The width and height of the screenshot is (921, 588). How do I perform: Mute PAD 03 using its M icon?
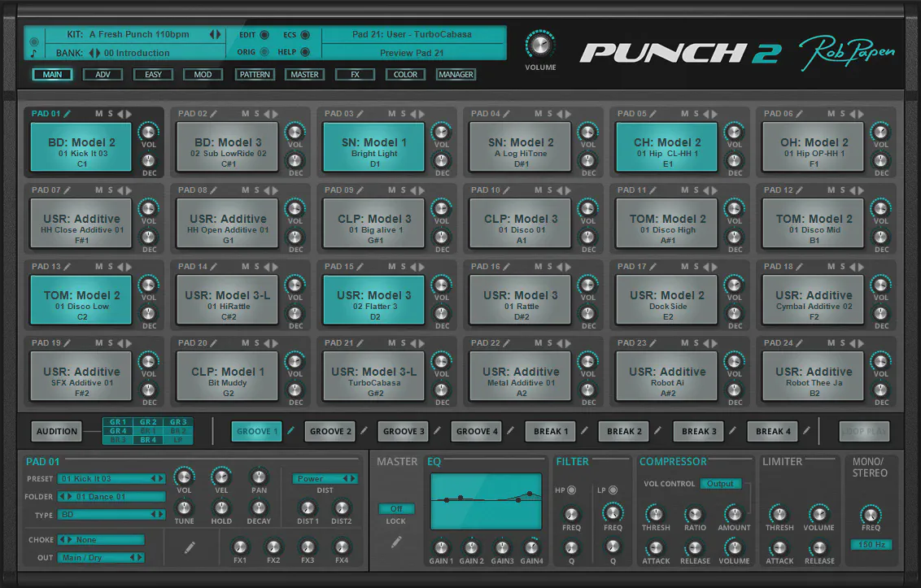pos(391,114)
